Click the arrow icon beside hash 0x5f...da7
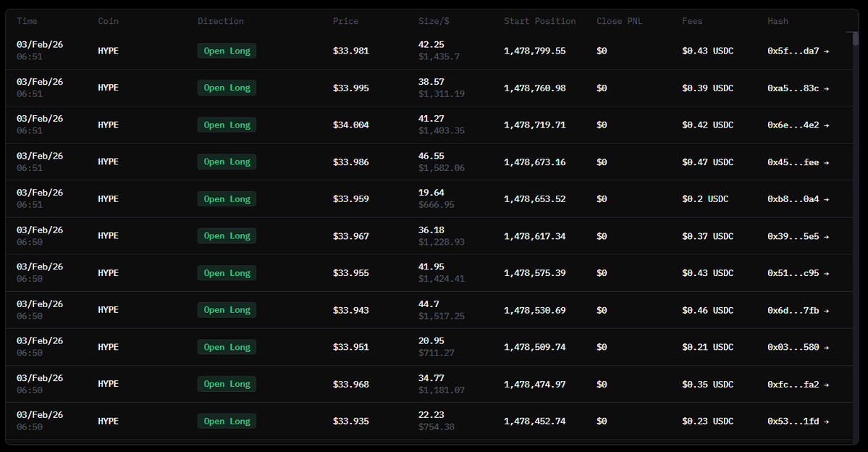Screen dimensions: 868x452 (x=826, y=51)
